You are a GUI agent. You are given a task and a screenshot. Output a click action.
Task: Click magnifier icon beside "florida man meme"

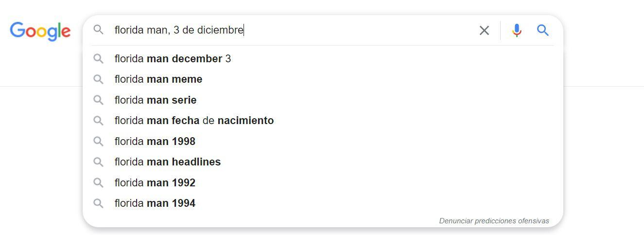pos(99,79)
